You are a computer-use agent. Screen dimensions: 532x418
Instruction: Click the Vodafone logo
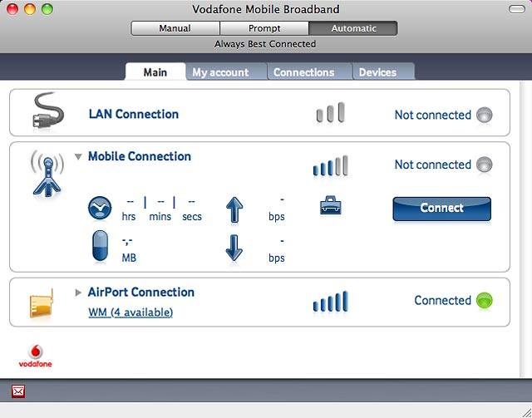tap(35, 357)
